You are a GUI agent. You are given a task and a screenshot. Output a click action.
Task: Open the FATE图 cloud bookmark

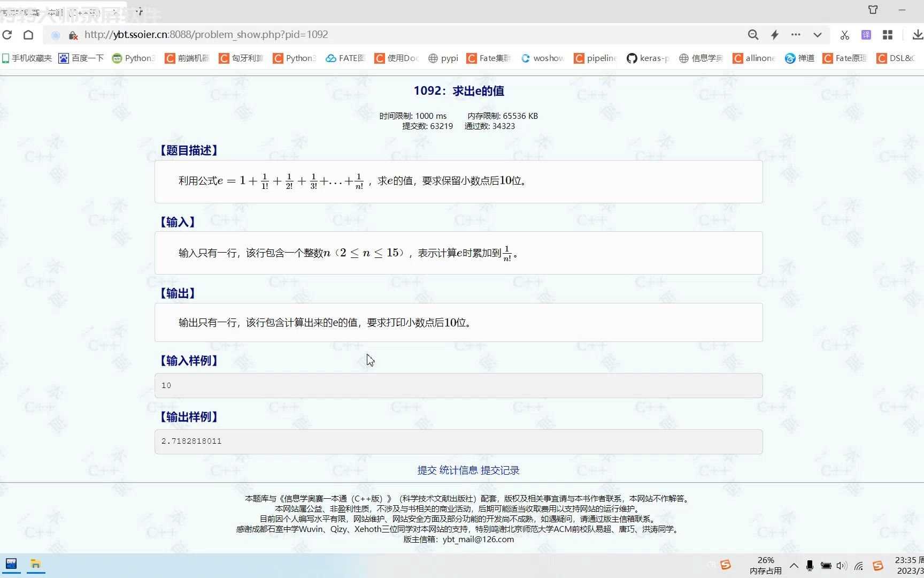pyautogui.click(x=345, y=58)
